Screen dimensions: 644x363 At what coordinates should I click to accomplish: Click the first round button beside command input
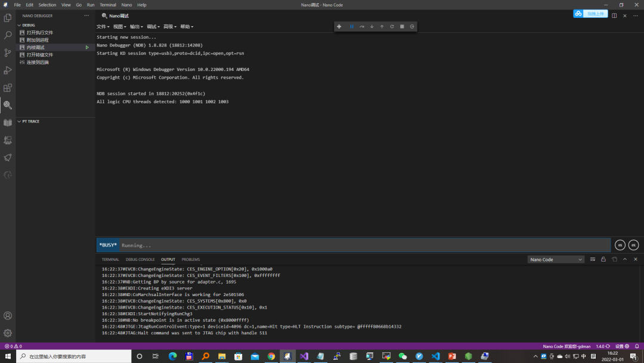pyautogui.click(x=620, y=245)
